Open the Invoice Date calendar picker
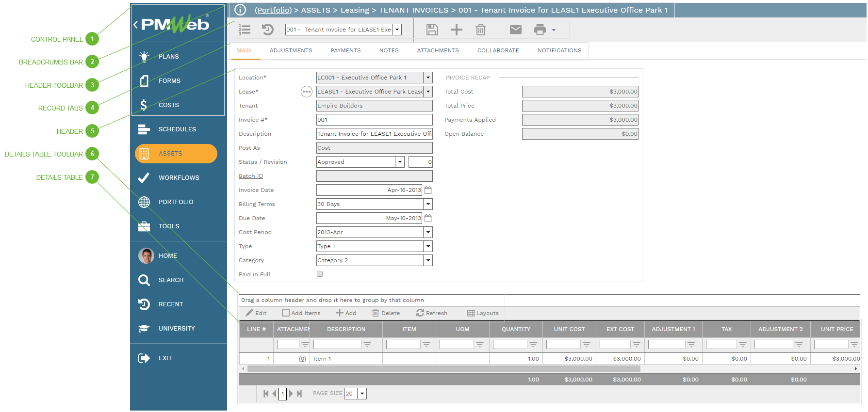The image size is (868, 412). coord(428,190)
